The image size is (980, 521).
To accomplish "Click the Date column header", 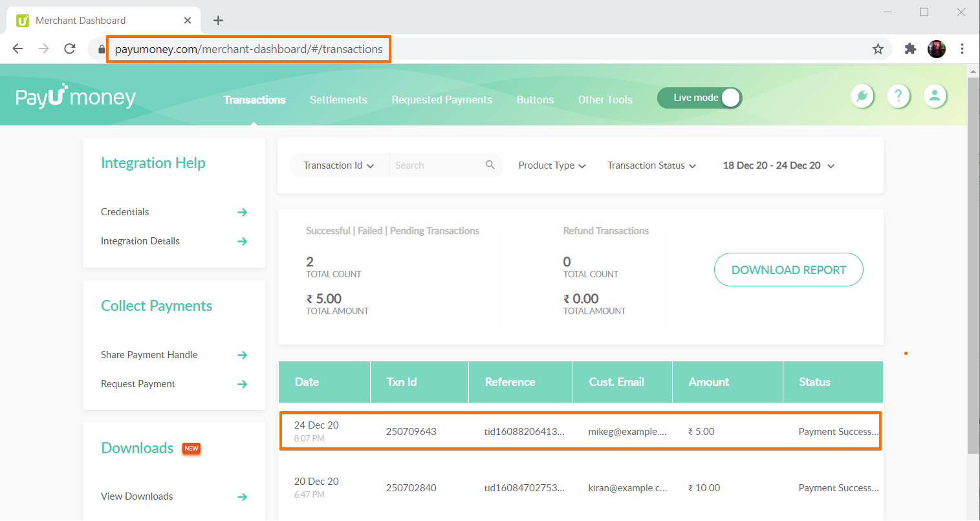I will pos(324,382).
